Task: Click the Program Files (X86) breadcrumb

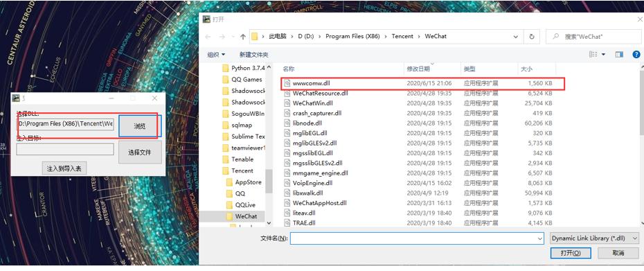Action: tap(352, 36)
